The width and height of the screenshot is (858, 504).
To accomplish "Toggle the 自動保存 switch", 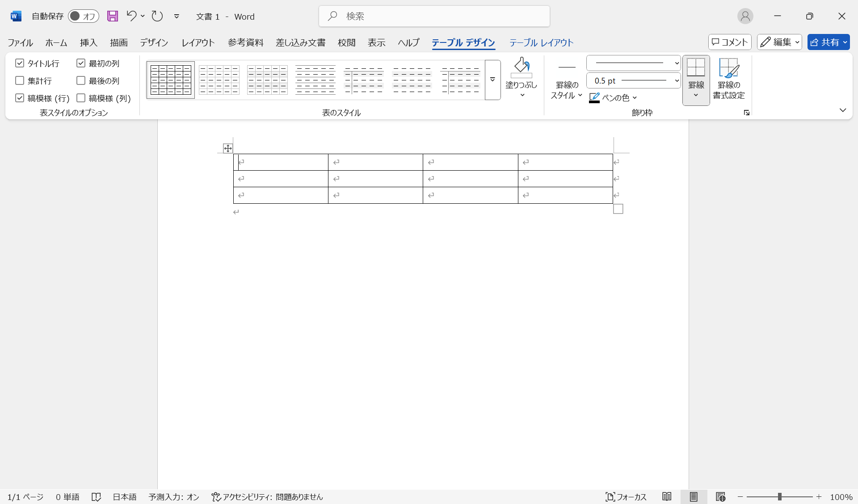I will pos(83,17).
